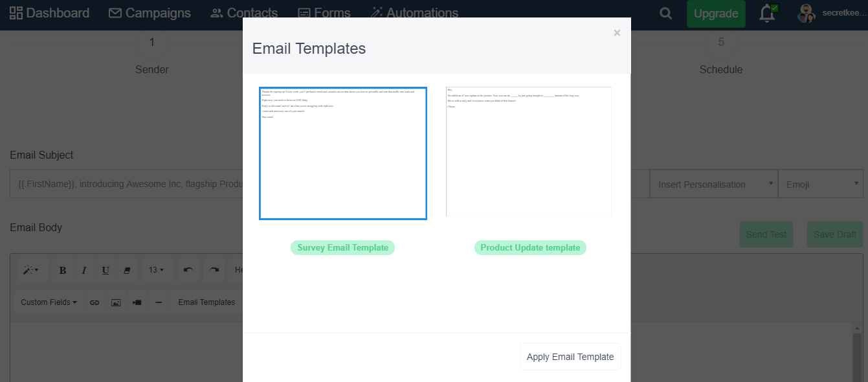Click the Send Test button
The image size is (868, 382).
tap(766, 234)
